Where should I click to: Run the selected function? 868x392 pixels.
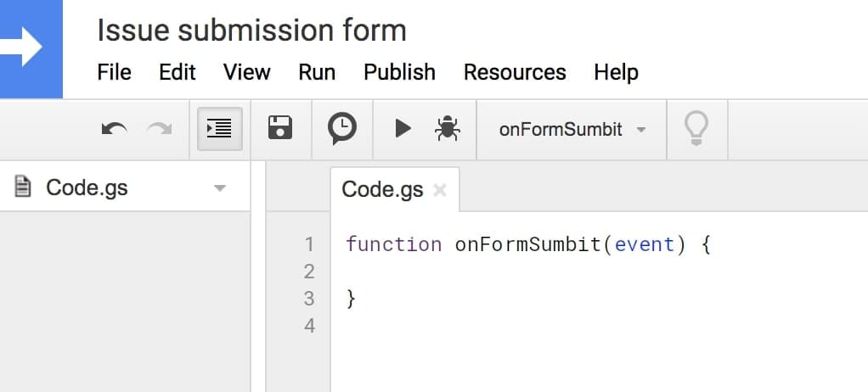[x=403, y=128]
